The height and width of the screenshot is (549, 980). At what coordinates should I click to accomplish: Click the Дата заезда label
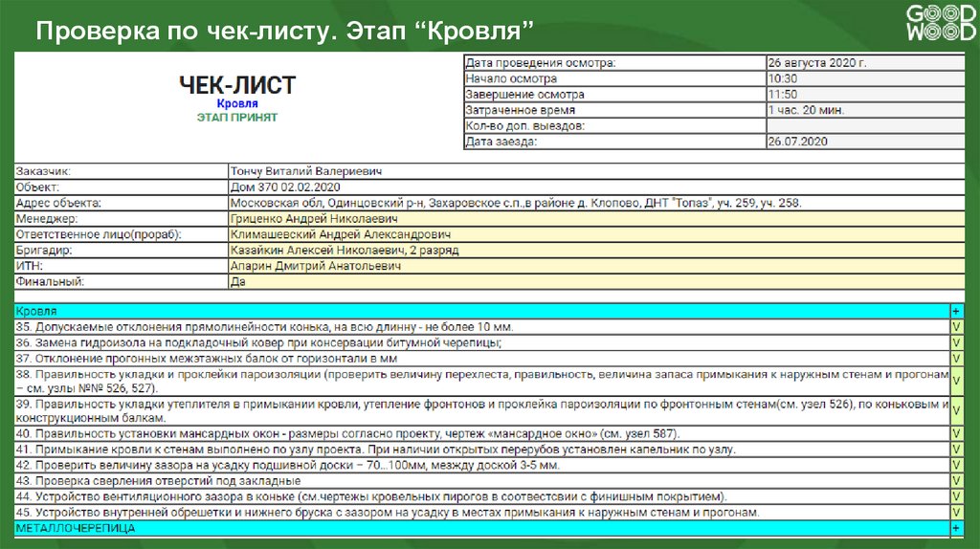click(501, 142)
